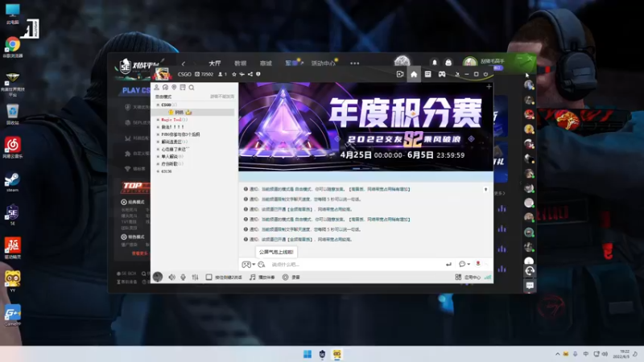The height and width of the screenshot is (362, 644).
Task: Open the blue highlighted header tab
Action: pyautogui.click(x=291, y=64)
